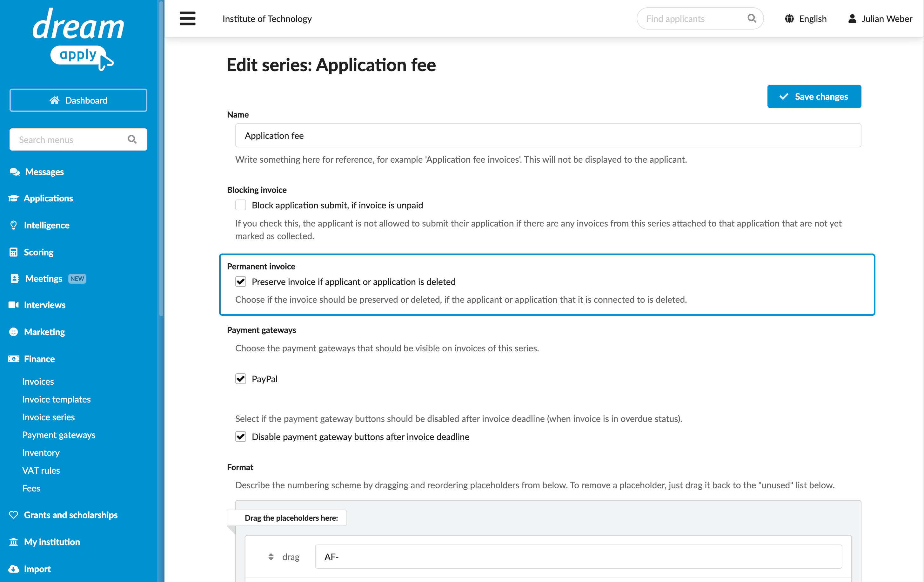Click the Find applicants magnifier icon
The height and width of the screenshot is (582, 924).
pyautogui.click(x=752, y=18)
